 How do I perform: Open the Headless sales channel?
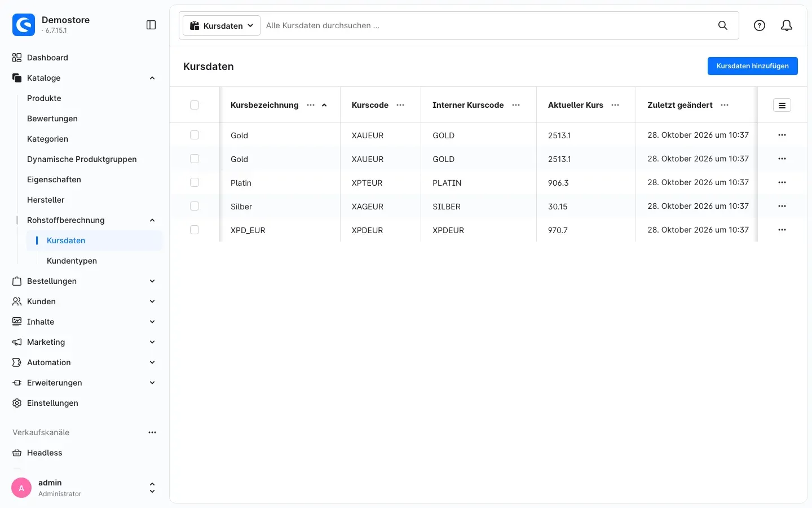(x=45, y=453)
